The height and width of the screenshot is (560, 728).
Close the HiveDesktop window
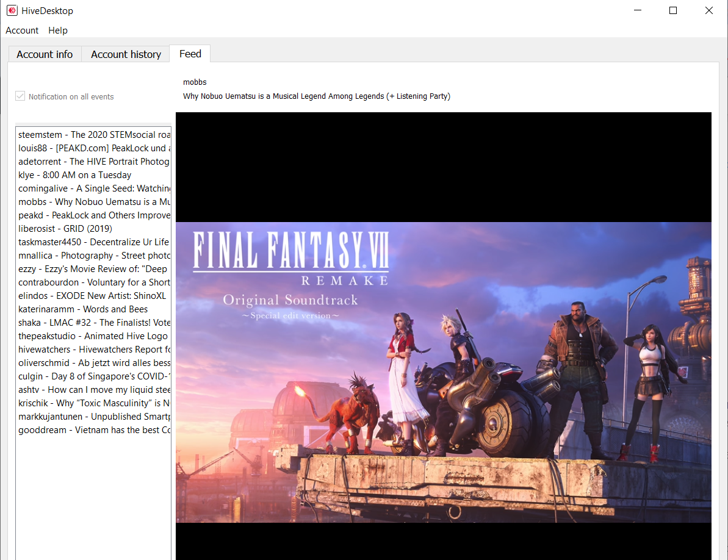point(708,10)
